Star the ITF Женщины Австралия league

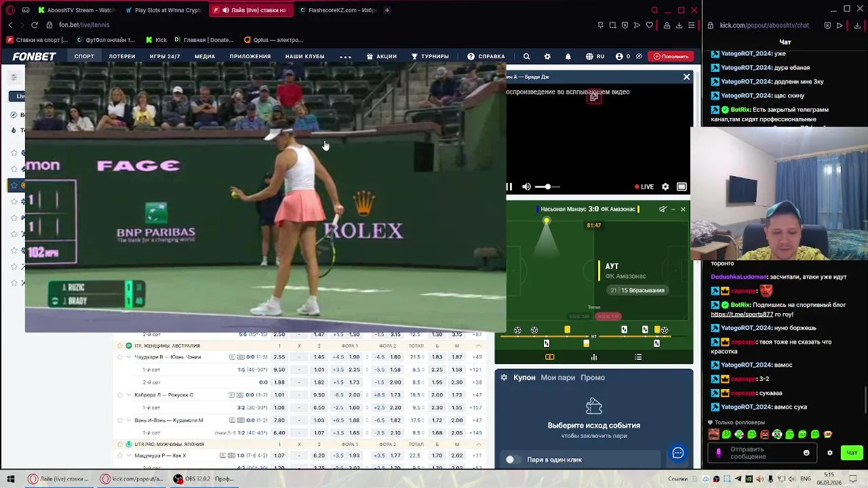point(120,346)
